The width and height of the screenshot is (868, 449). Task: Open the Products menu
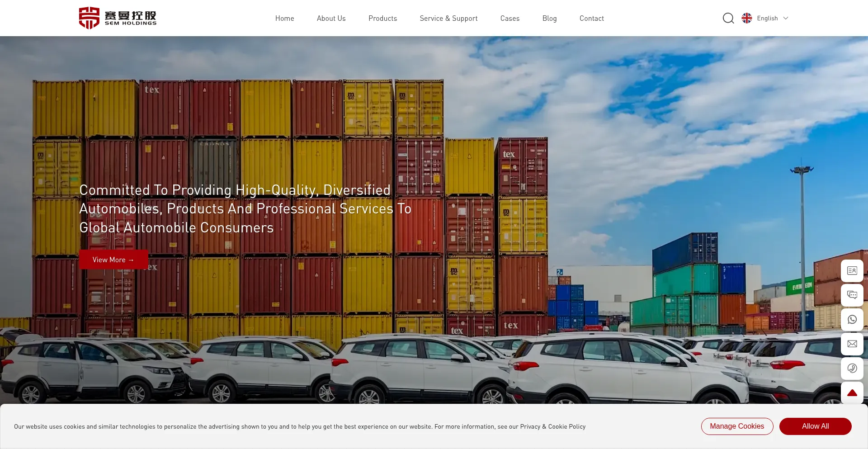click(x=382, y=18)
